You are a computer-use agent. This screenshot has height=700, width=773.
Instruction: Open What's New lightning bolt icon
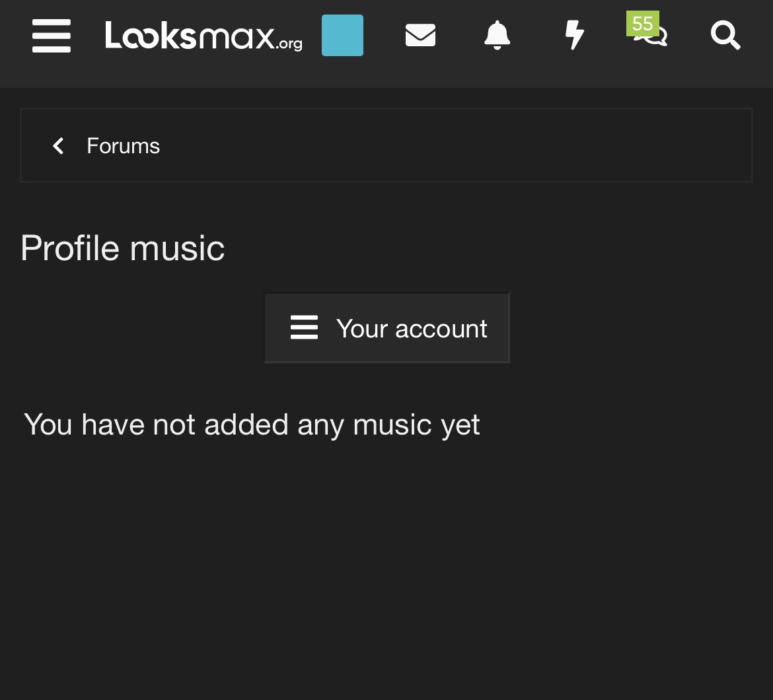click(x=575, y=36)
